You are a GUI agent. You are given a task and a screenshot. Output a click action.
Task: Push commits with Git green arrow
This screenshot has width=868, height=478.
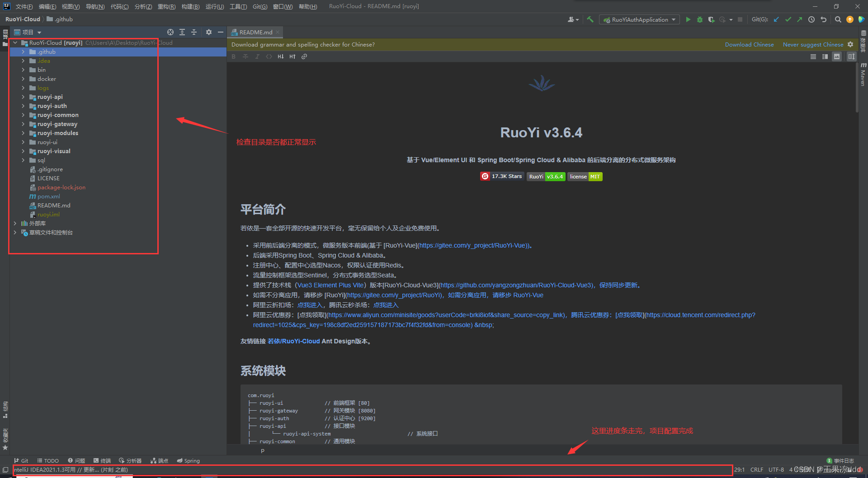pos(799,19)
